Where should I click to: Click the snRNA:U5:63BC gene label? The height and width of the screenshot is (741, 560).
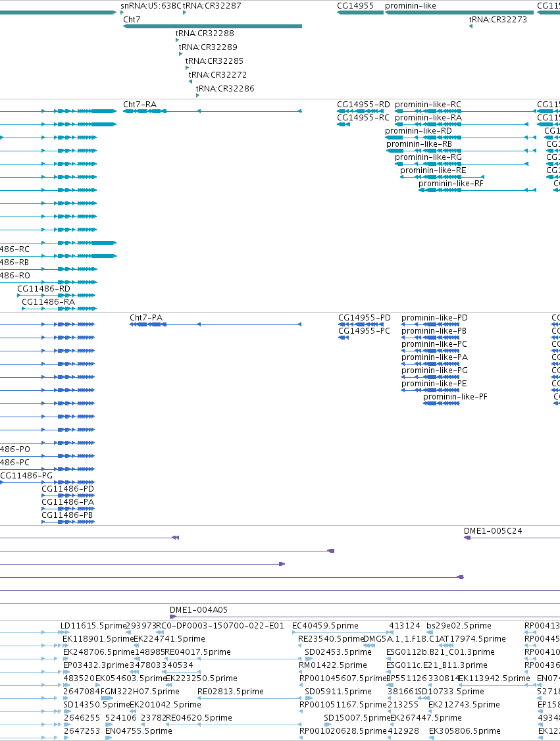click(x=151, y=6)
